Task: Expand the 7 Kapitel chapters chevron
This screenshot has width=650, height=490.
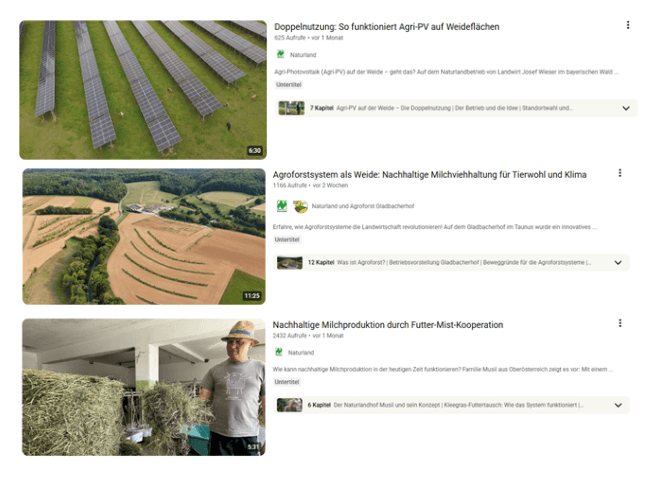Action: 626,108
